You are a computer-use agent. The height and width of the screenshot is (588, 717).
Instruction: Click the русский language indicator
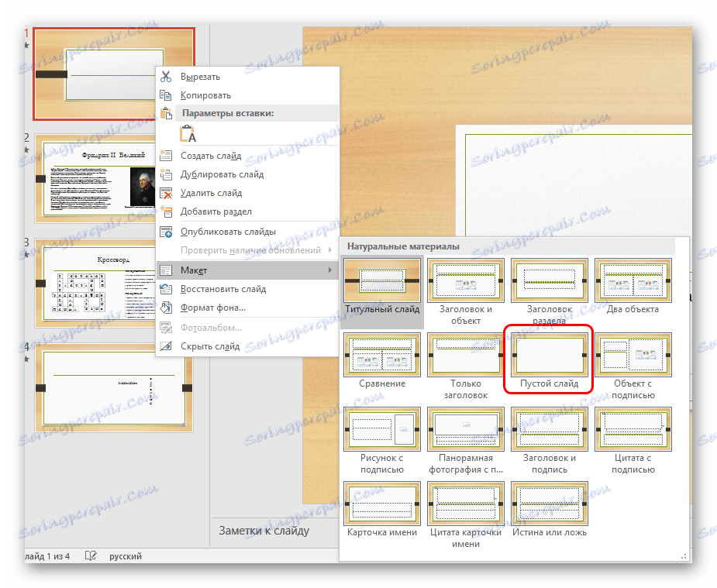[124, 556]
